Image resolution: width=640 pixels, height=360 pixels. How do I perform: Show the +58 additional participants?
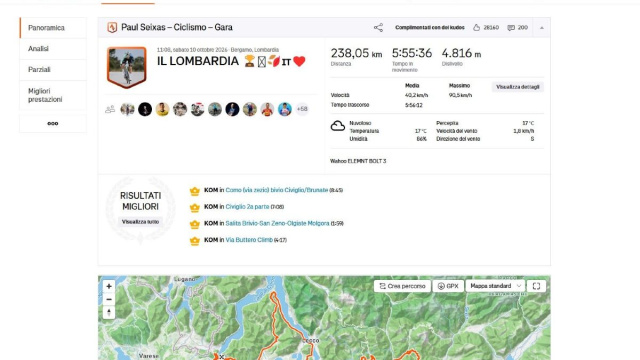click(x=302, y=109)
